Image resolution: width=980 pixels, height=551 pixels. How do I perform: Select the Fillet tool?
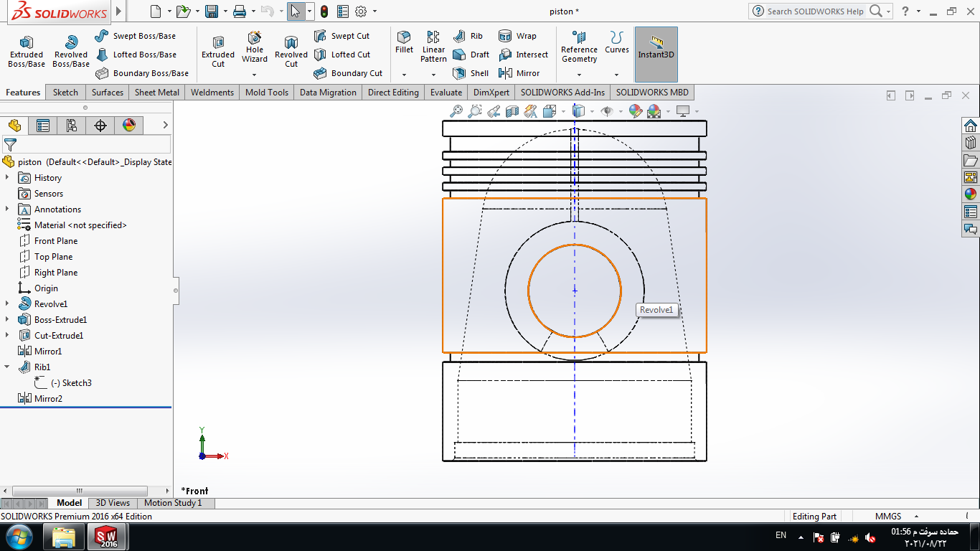point(404,42)
